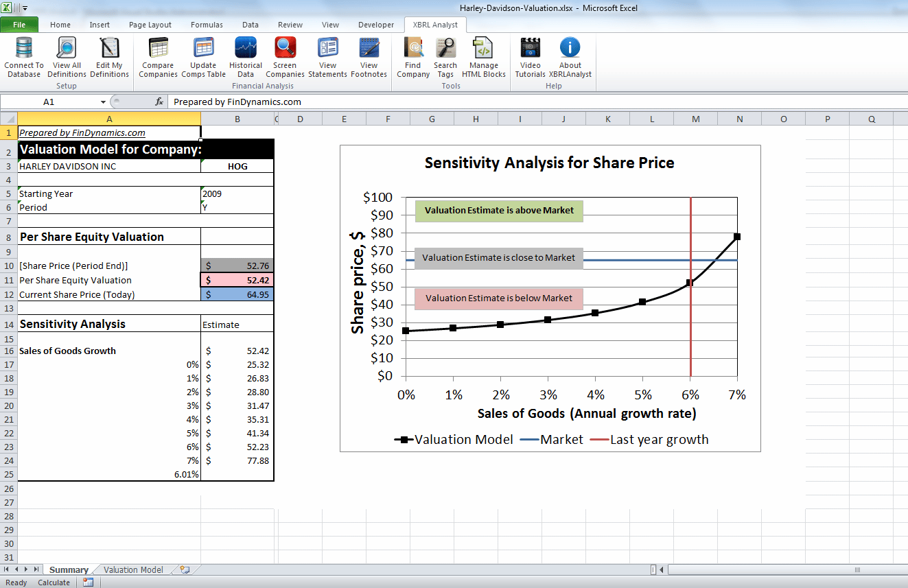The height and width of the screenshot is (588, 908).
Task: Switch to the Formulas ribbon tab
Action: click(207, 25)
